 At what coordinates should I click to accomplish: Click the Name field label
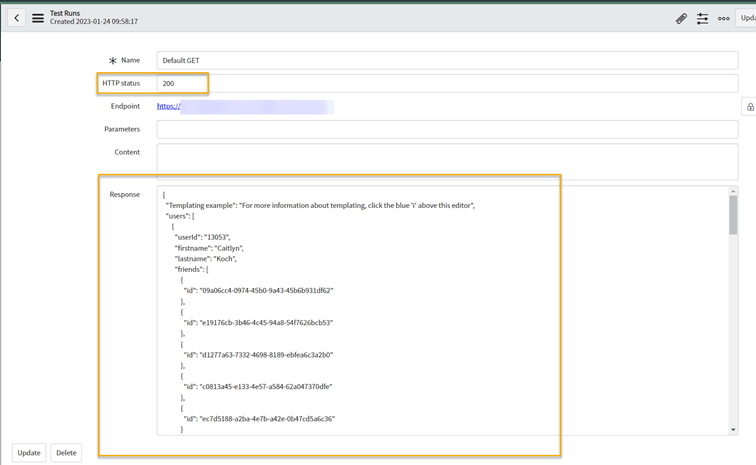pos(131,60)
